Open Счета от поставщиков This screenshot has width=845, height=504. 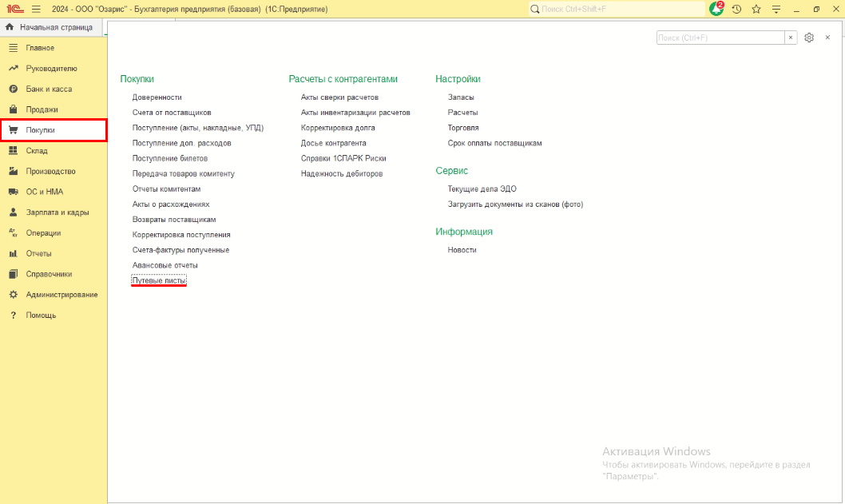click(172, 113)
